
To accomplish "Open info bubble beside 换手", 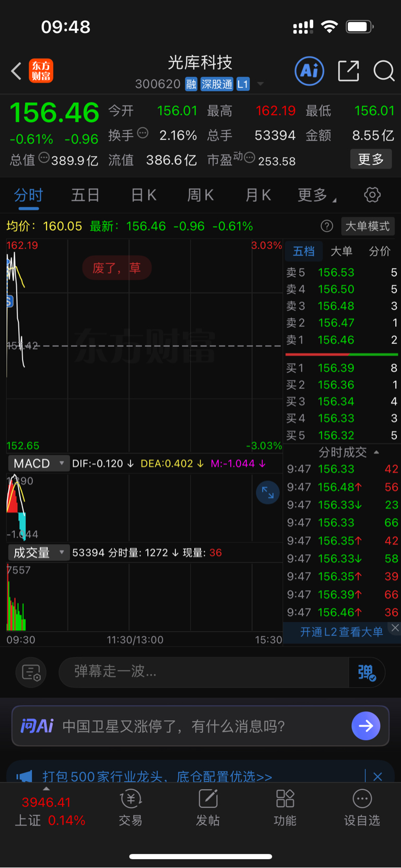I will pyautogui.click(x=143, y=133).
